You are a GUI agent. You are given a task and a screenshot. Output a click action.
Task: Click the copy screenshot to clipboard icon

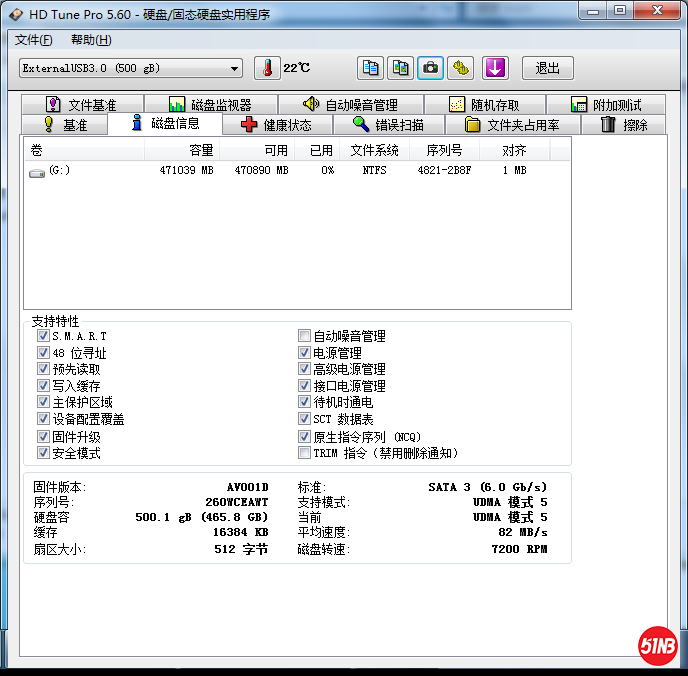401,68
